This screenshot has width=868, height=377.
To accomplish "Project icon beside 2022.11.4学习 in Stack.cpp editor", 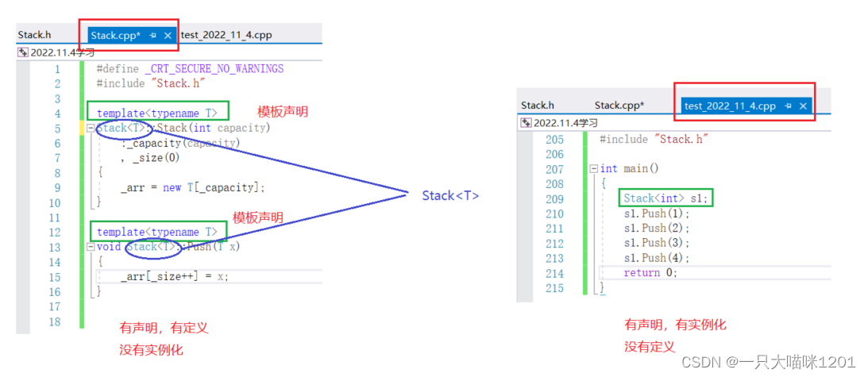I will point(23,52).
